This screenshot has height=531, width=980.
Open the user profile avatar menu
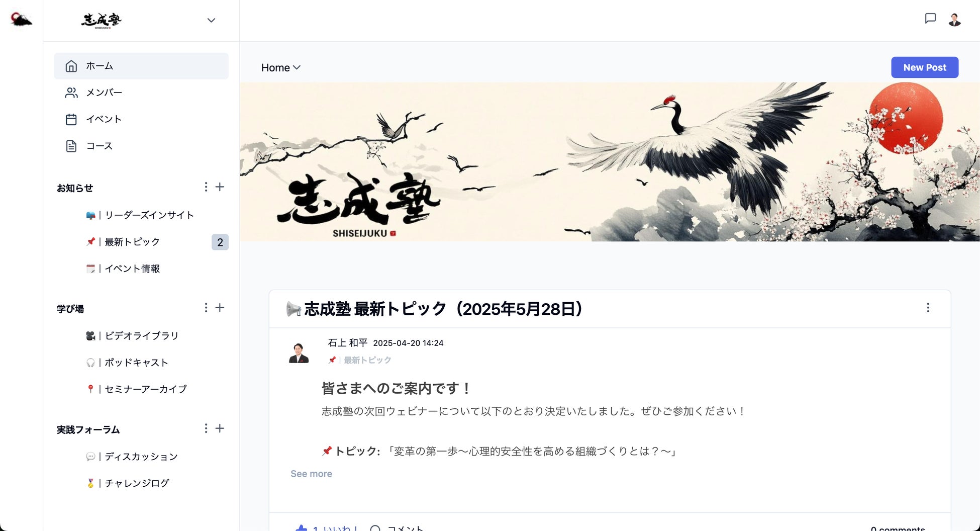click(x=954, y=20)
